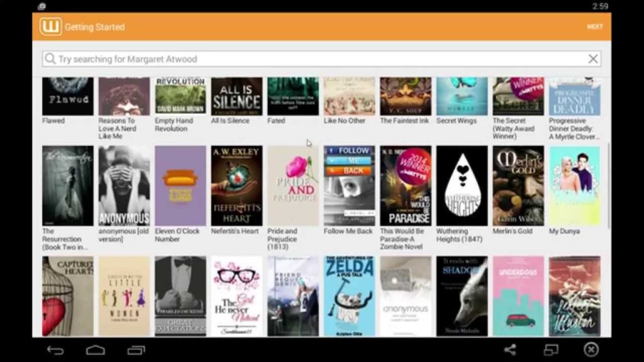This screenshot has height=362, width=644.
Task: Click the 'Merlin's Gold' title text
Action: coord(512,231)
